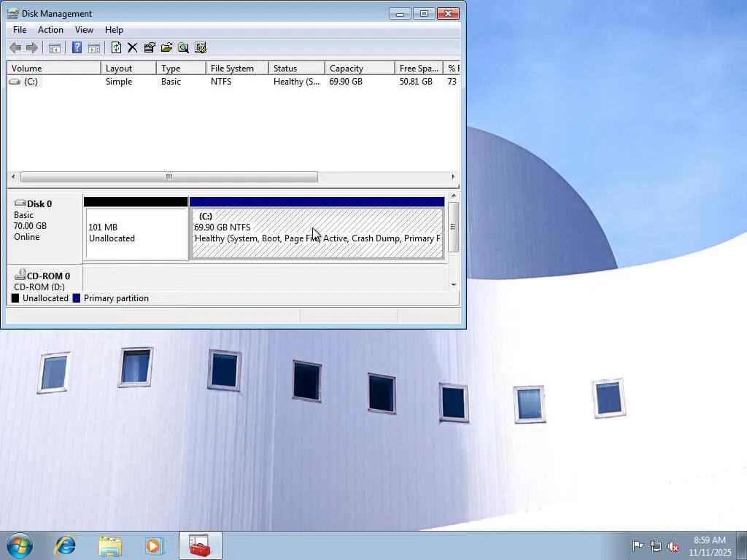Viewport: 747px width, 560px height.
Task: Click the red toolbox taskbar icon
Action: 200,545
